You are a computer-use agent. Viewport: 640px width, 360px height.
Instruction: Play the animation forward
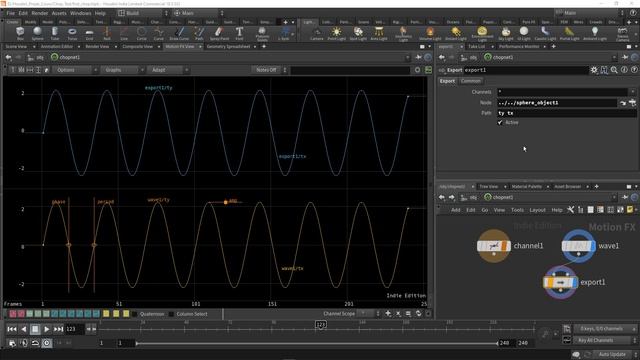click(47, 329)
